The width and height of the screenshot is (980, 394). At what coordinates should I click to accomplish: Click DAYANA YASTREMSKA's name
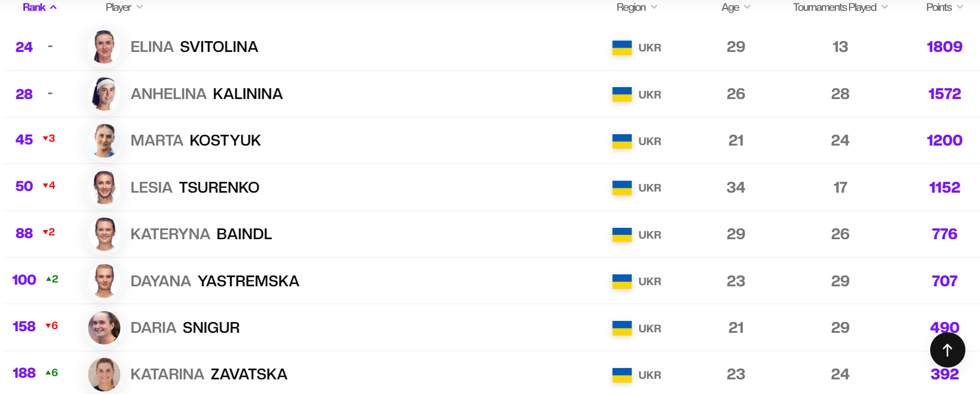(x=214, y=281)
